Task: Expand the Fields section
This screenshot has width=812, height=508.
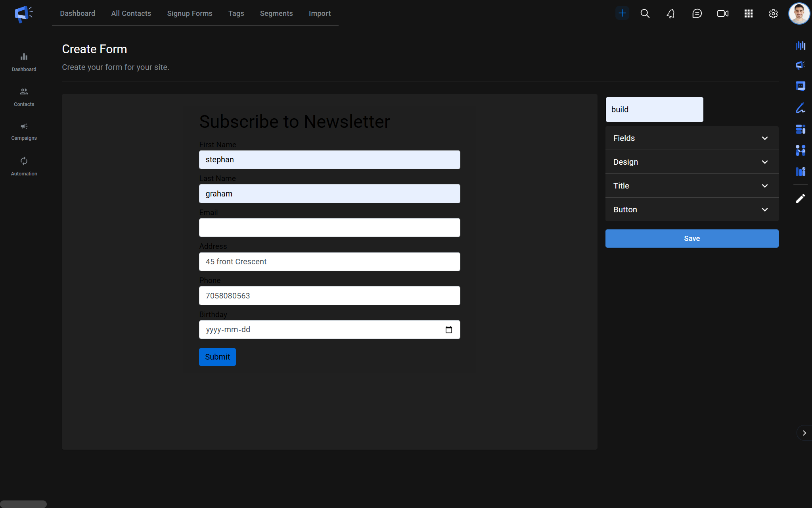Action: [692, 138]
